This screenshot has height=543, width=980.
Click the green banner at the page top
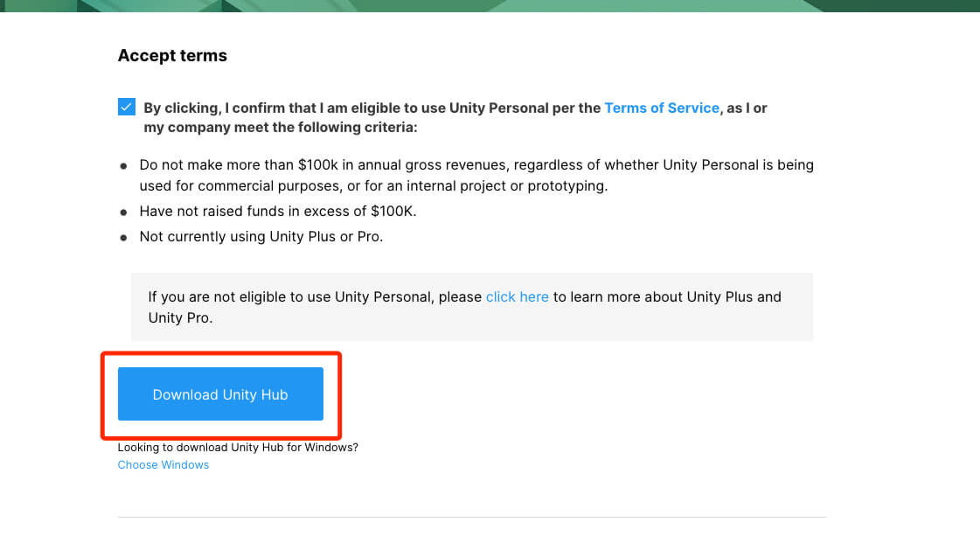coord(490,5)
